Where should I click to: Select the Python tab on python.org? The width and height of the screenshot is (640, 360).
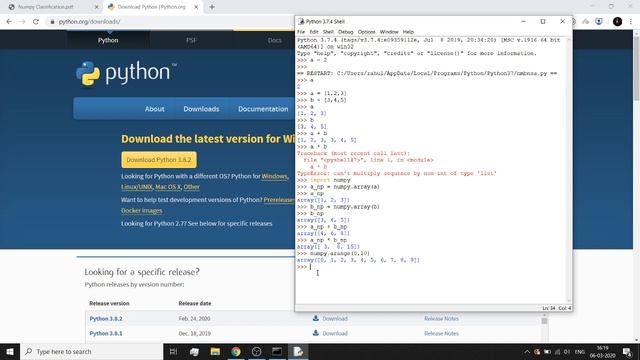point(108,40)
